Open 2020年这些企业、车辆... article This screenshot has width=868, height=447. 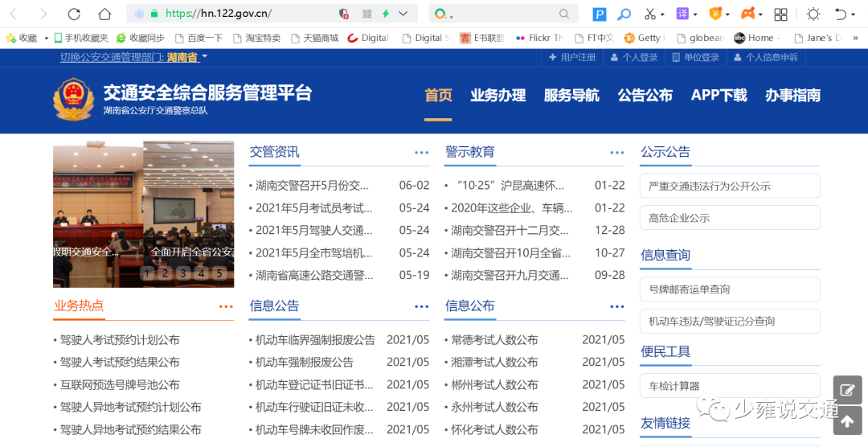point(511,208)
